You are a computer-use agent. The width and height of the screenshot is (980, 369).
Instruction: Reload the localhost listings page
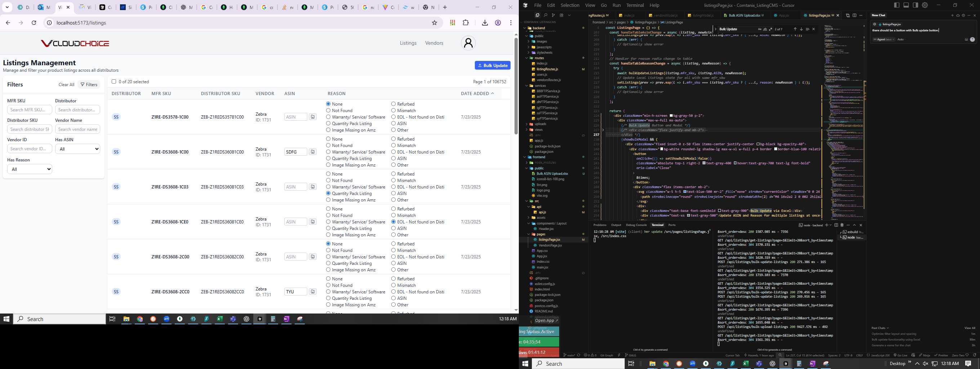pos(34,23)
